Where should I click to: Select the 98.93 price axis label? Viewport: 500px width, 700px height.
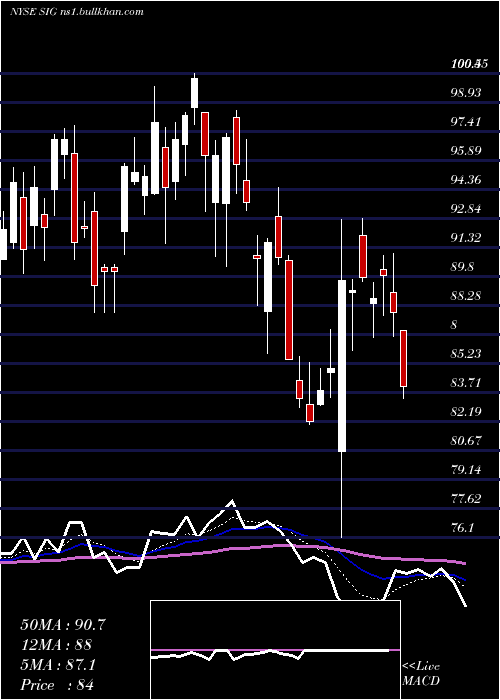(x=467, y=93)
